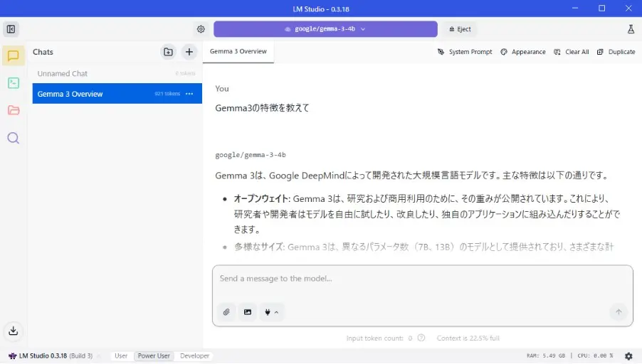Screen dimensions: 642x364
Task: Switch to Developer mode
Action: (194, 355)
